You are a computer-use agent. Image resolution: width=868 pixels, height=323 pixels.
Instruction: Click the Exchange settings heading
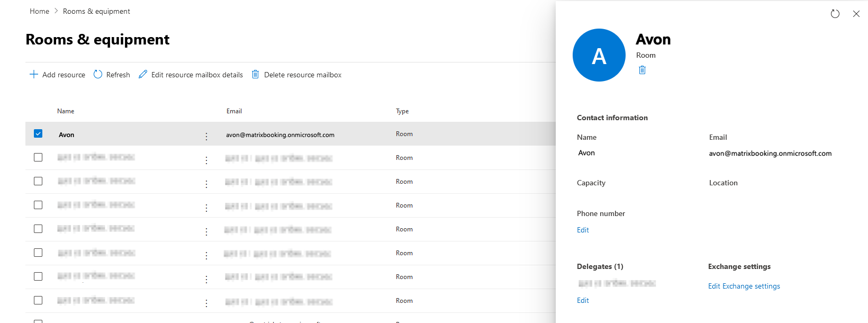(x=739, y=266)
